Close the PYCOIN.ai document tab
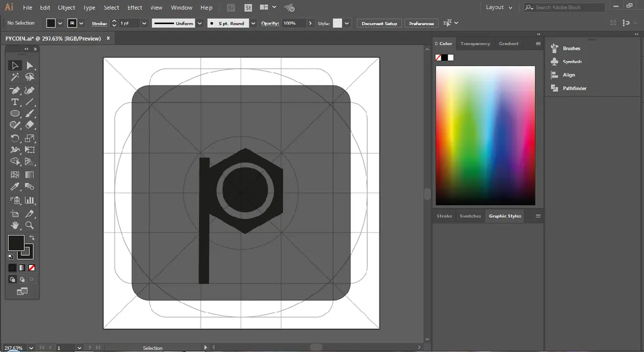The height and width of the screenshot is (352, 644). (x=108, y=38)
